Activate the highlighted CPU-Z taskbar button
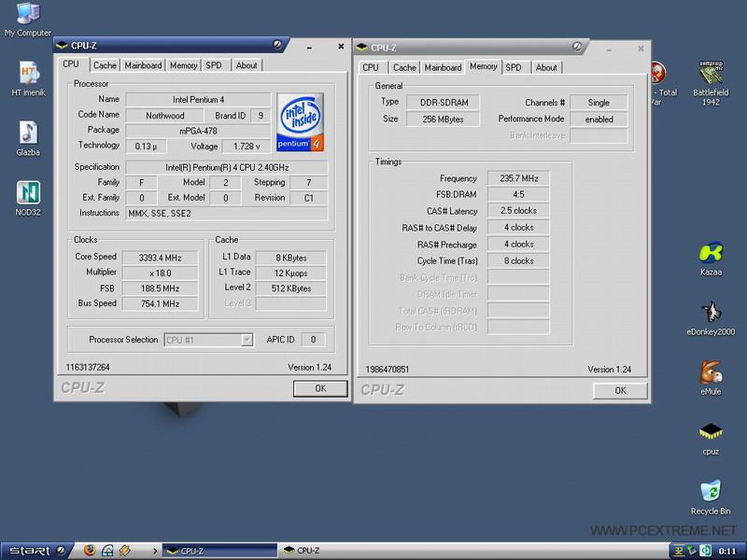This screenshot has height=560, width=747. tap(219, 551)
